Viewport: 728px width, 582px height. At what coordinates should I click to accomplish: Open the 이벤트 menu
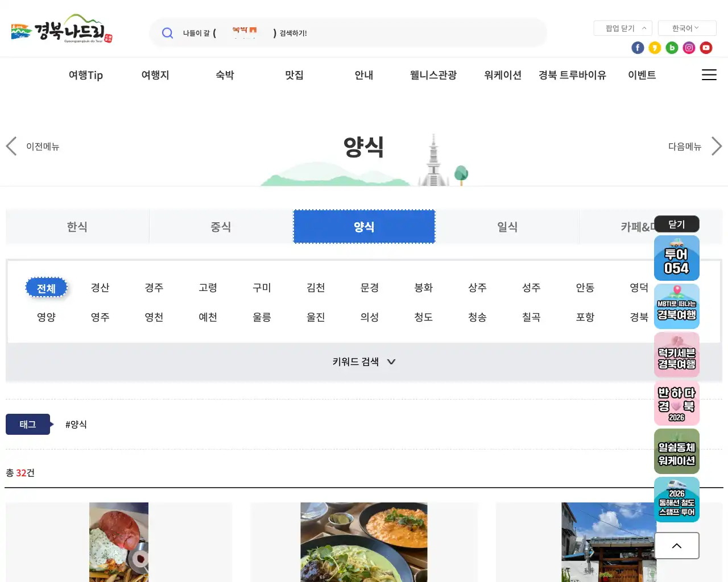pyautogui.click(x=642, y=75)
